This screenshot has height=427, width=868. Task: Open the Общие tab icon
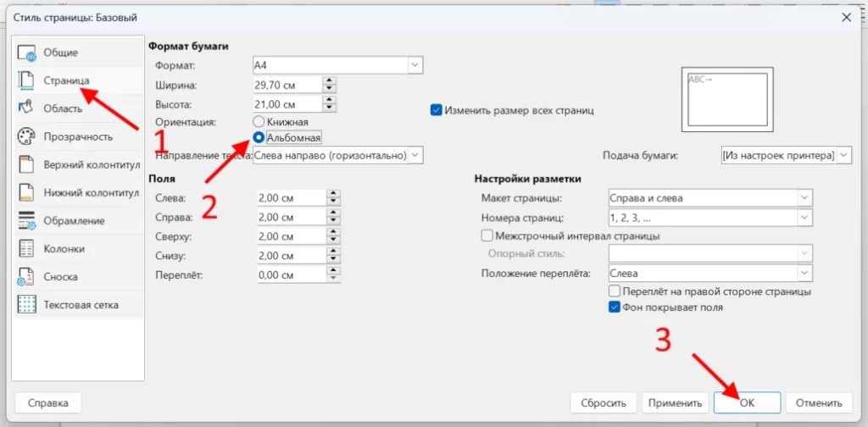(26, 53)
